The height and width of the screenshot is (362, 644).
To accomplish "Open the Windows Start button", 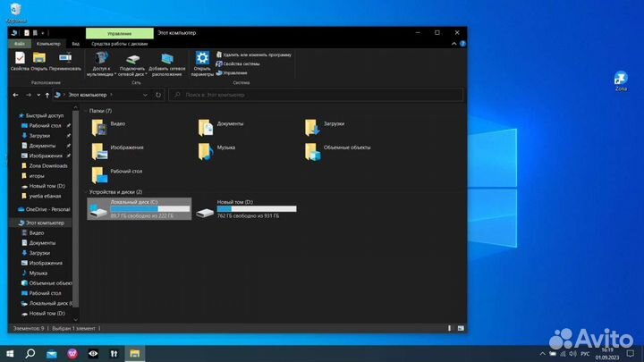I will (10, 353).
